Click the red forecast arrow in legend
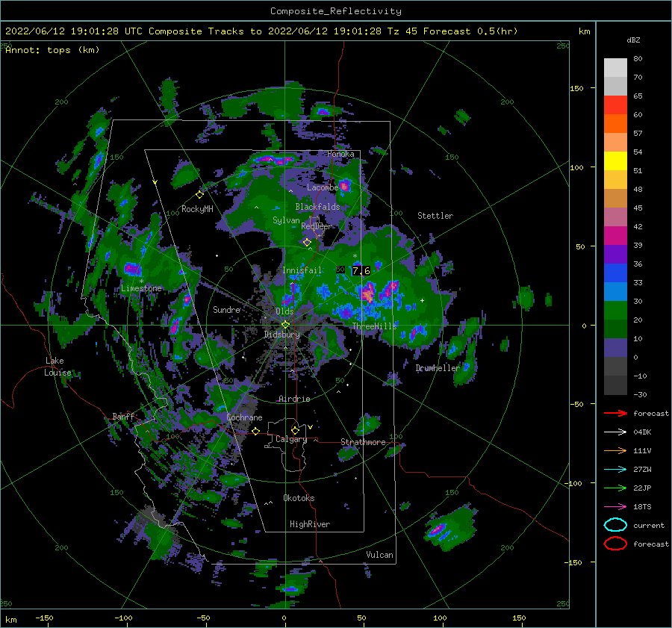 point(615,413)
